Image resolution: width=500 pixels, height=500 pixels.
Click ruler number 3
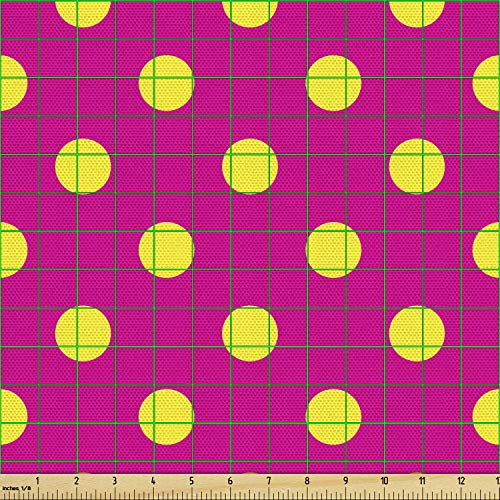[x=115, y=481]
